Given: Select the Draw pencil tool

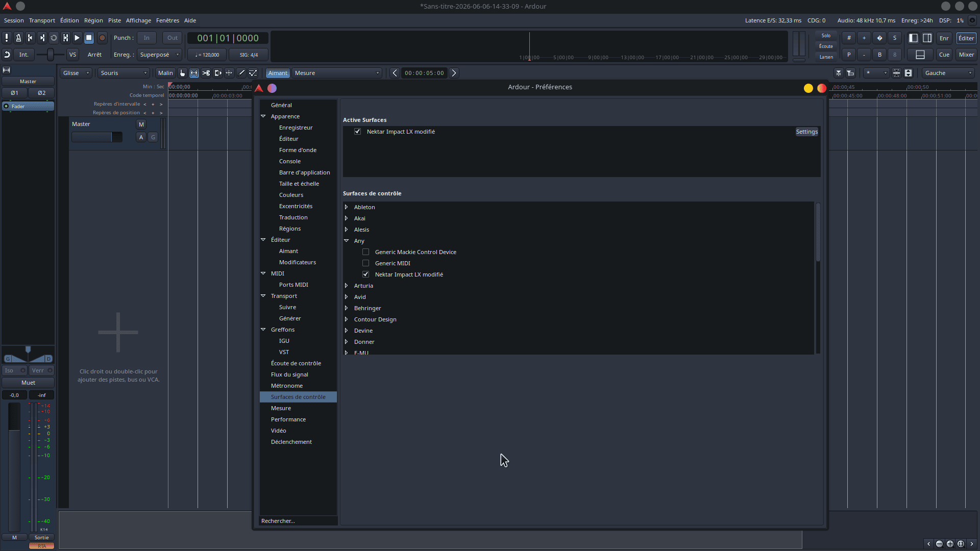Looking at the screenshot, I should [241, 73].
